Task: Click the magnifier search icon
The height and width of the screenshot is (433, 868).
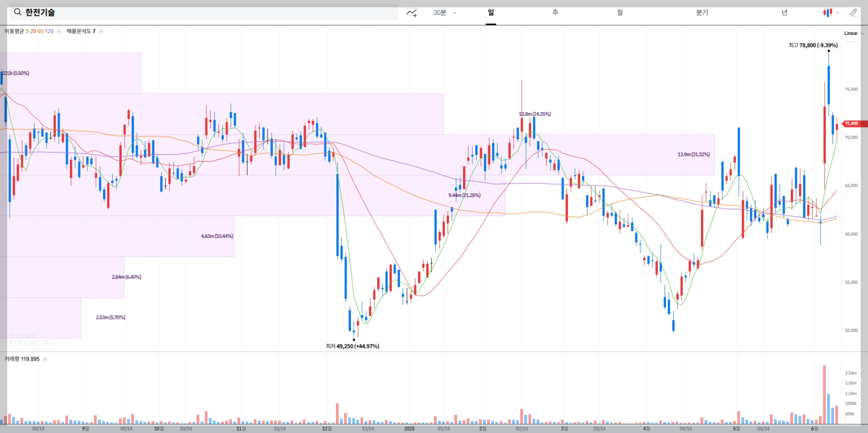Action: (x=17, y=12)
